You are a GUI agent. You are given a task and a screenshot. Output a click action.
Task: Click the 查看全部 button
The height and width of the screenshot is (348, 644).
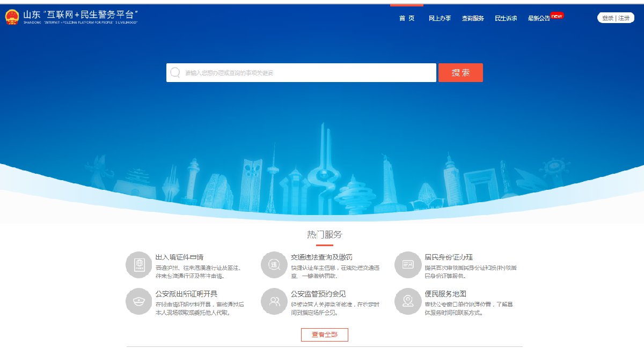(325, 335)
